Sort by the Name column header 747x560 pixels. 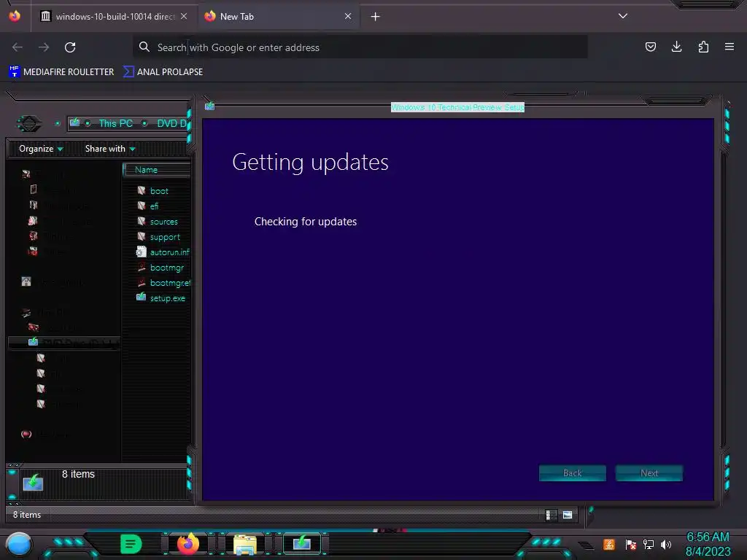(x=158, y=170)
